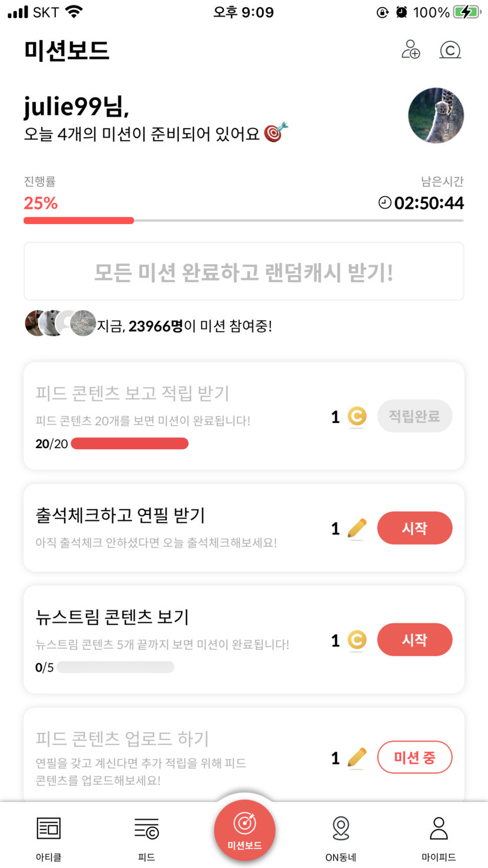Image resolution: width=488 pixels, height=868 pixels.
Task: Start the 출석체크하고 연필 받기 mission
Action: pyautogui.click(x=415, y=528)
